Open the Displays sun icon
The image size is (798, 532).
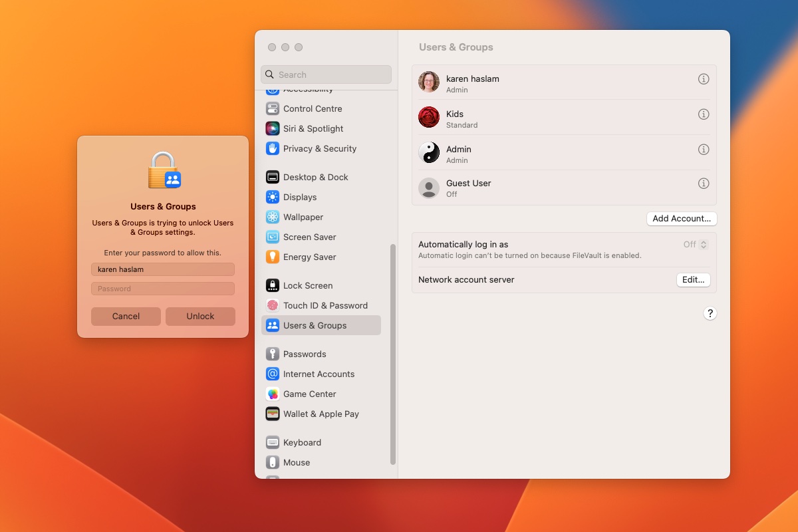click(273, 197)
